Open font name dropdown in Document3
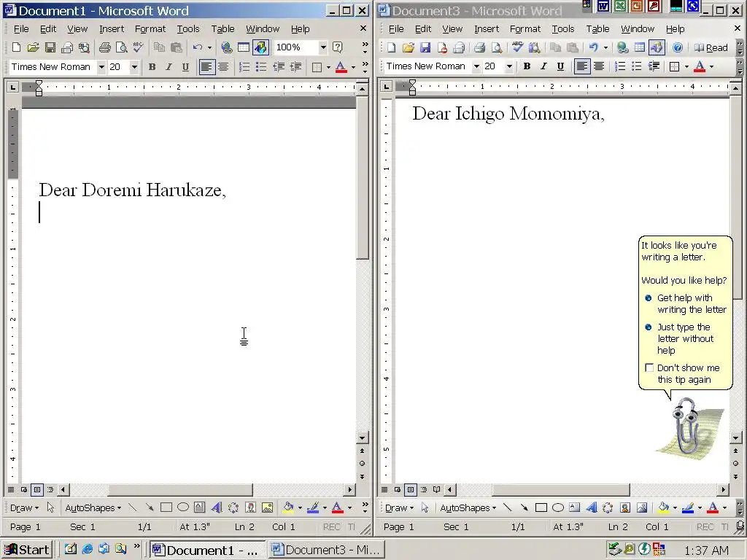Image resolution: width=747 pixels, height=560 pixels. click(476, 66)
